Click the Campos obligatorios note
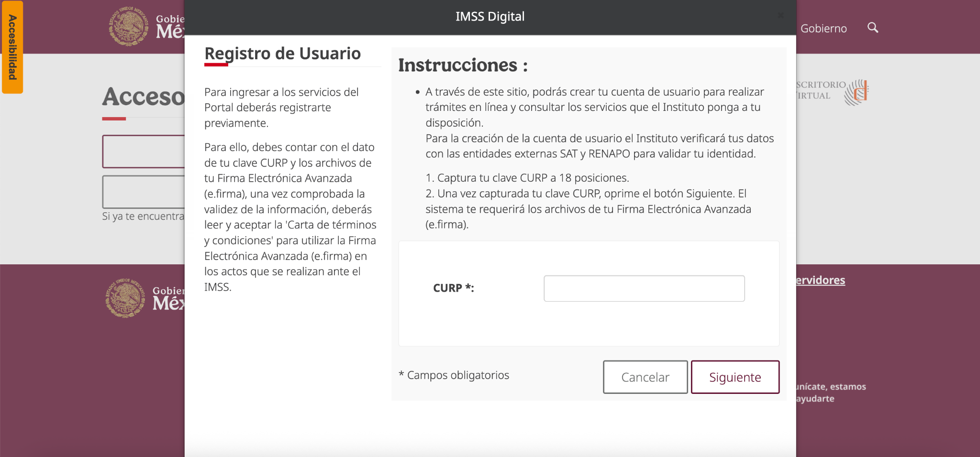Screen dimensions: 980x457 [x=454, y=375]
